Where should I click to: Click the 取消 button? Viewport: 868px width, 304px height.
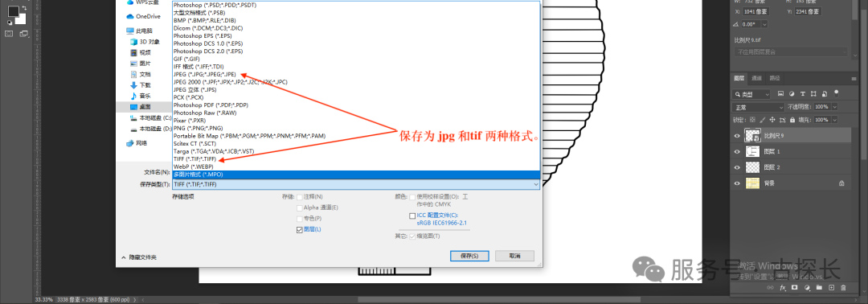[515, 256]
